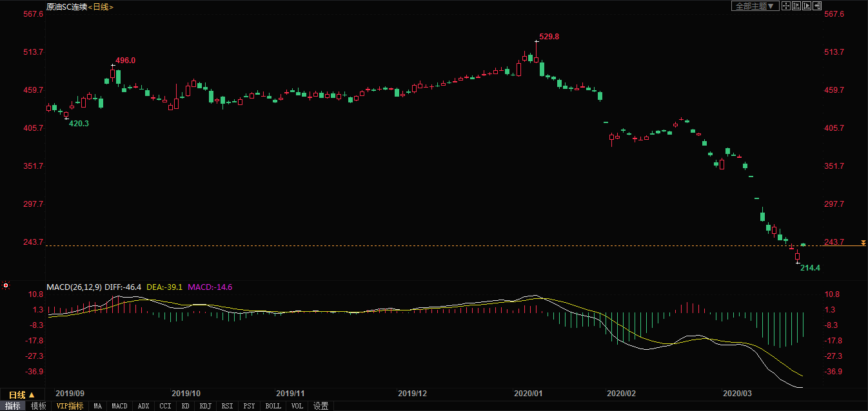Image resolution: width=868 pixels, height=411 pixels.
Task: Click the orange price marker arrow
Action: click(863, 244)
